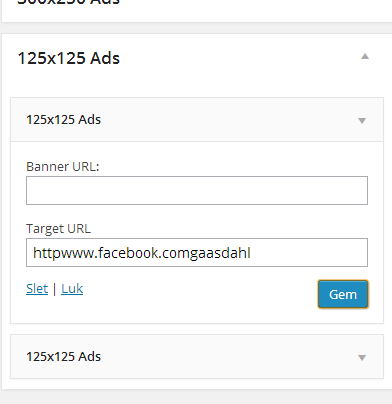
Task: Toggle the first 125x125 Ads widget title bar
Action: point(197,120)
